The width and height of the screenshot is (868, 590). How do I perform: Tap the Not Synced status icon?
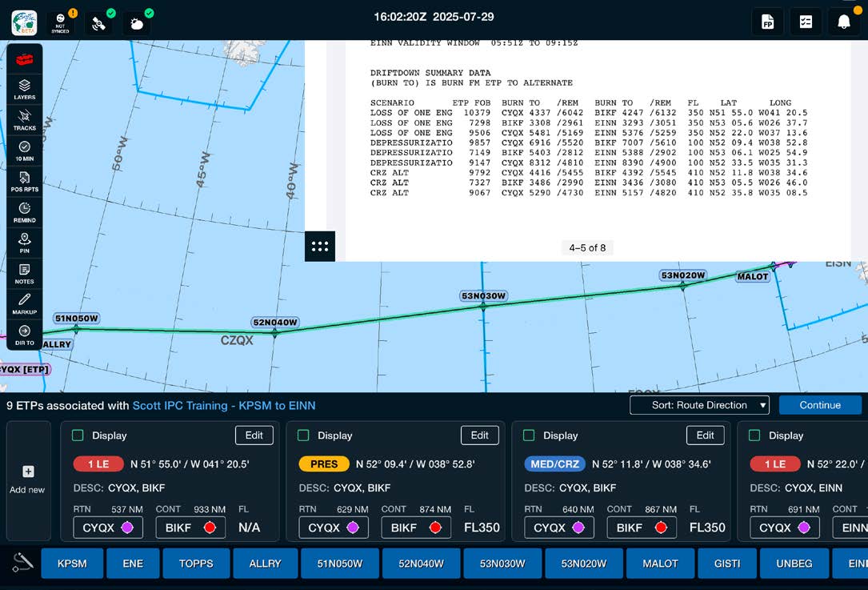click(60, 24)
